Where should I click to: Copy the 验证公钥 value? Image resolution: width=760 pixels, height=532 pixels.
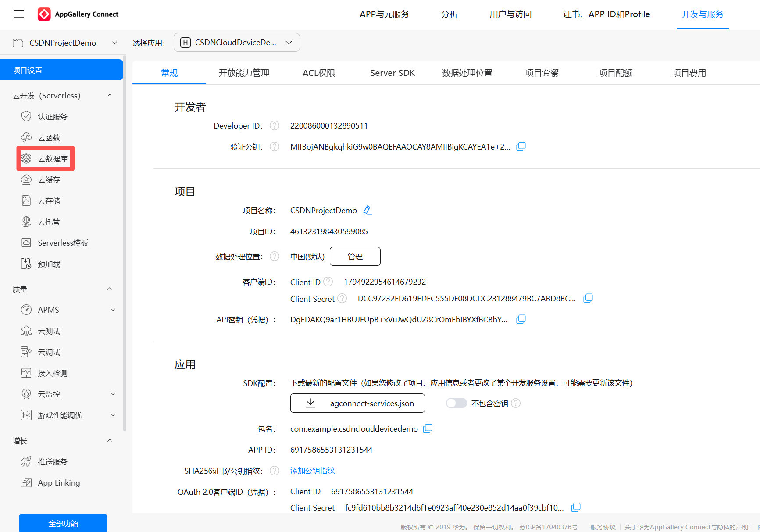(x=521, y=146)
